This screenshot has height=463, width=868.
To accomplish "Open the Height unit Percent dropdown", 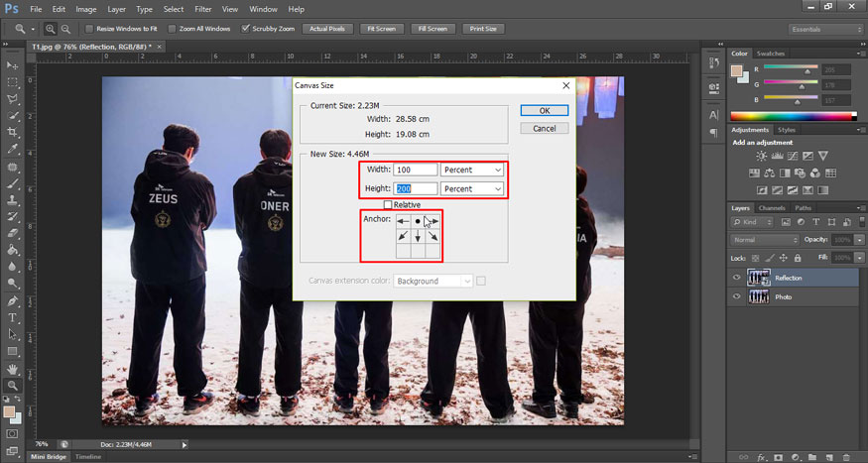I will coord(472,188).
